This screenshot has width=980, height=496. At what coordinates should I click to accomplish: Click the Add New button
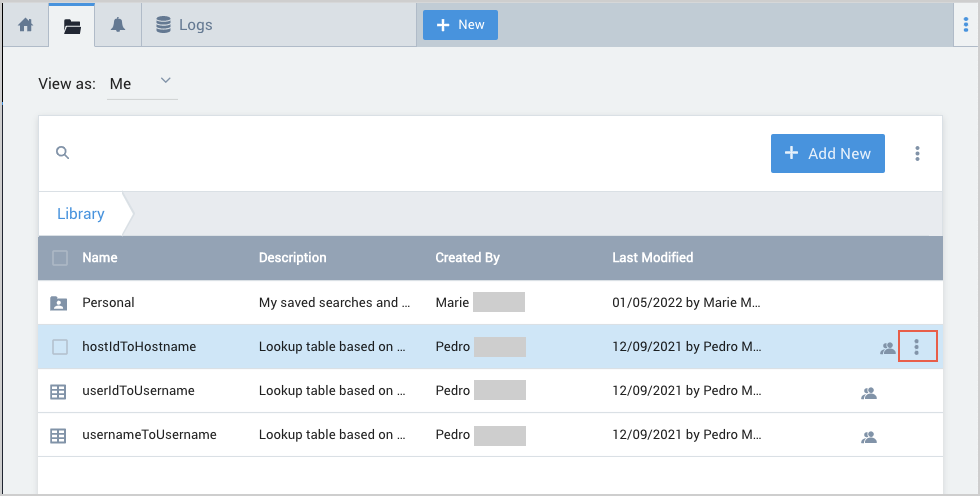click(827, 153)
